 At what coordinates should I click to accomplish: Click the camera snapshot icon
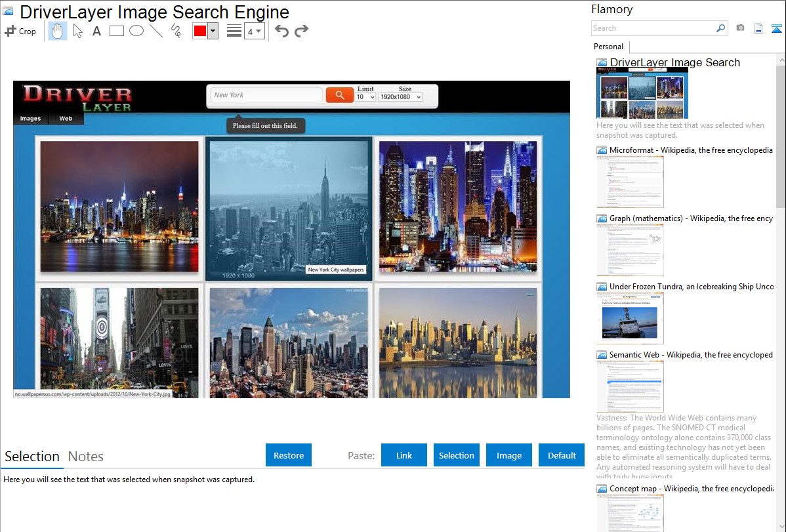pyautogui.click(x=740, y=28)
